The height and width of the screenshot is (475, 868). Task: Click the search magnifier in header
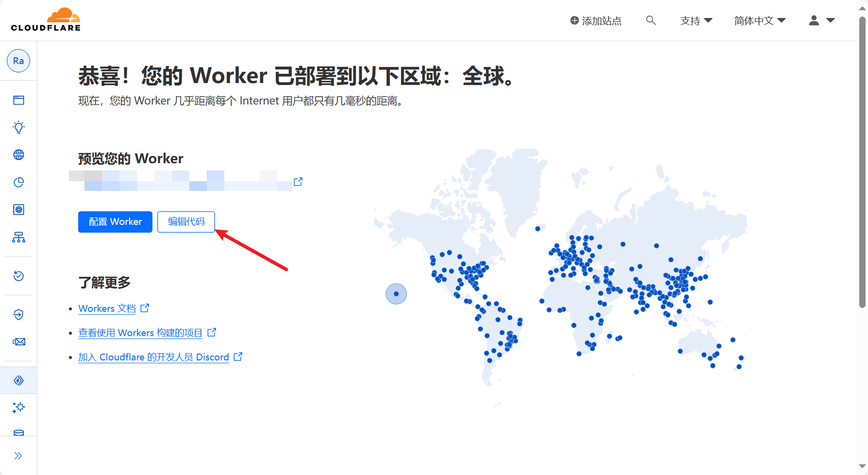point(651,20)
